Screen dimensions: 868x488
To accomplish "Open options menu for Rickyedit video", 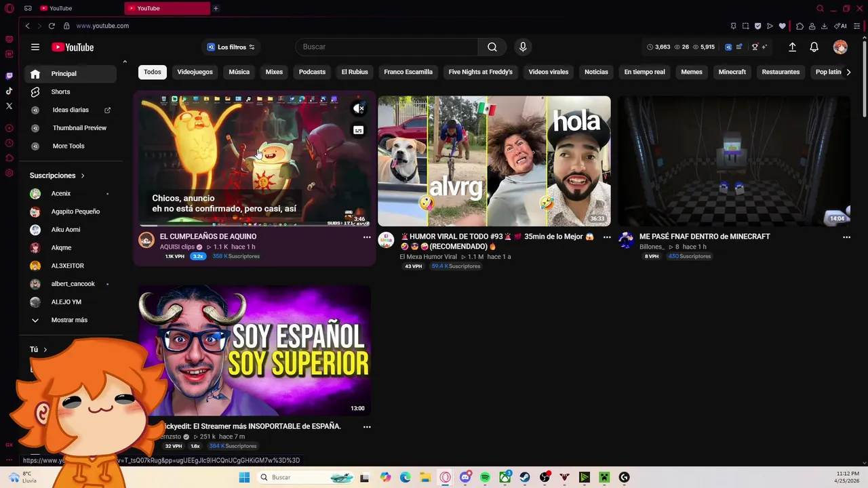I will [367, 427].
